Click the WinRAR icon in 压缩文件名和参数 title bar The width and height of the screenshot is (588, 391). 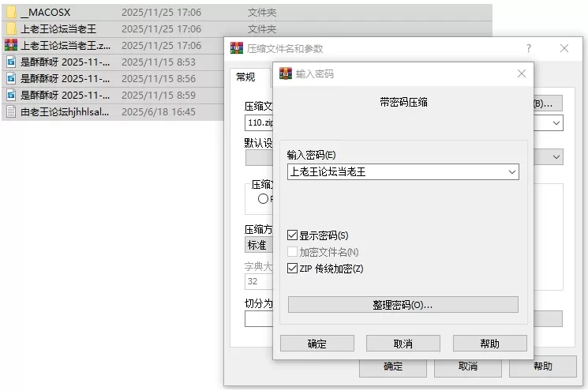[x=237, y=48]
